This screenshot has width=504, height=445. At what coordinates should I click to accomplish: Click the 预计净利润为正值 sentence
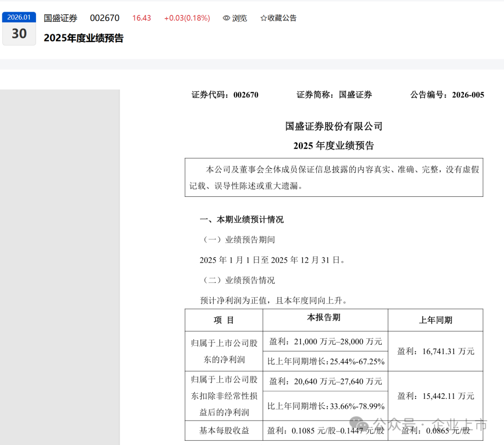(274, 300)
